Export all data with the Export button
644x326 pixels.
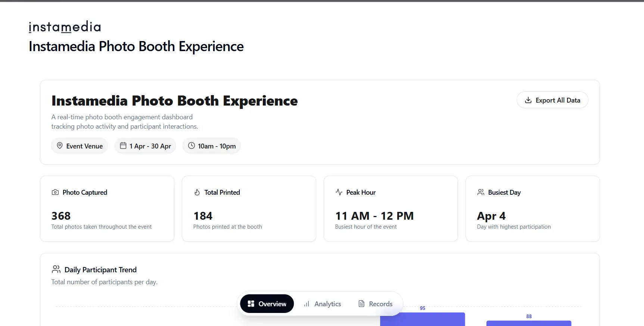(x=553, y=100)
